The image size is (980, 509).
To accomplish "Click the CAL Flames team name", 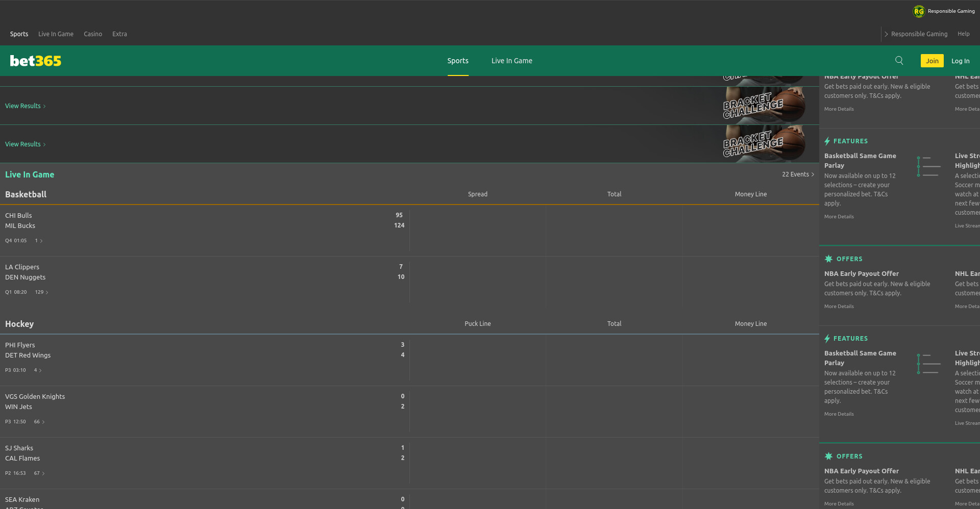I will click(x=22, y=459).
